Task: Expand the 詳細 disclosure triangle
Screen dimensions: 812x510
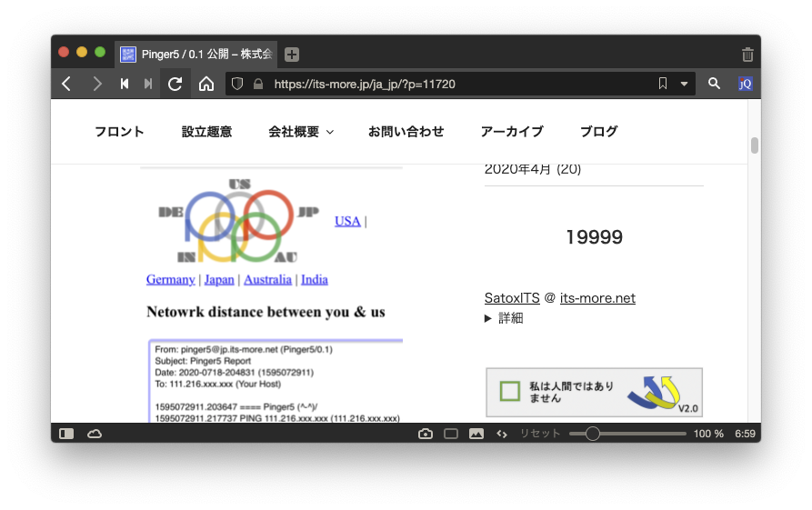Action: click(x=489, y=318)
